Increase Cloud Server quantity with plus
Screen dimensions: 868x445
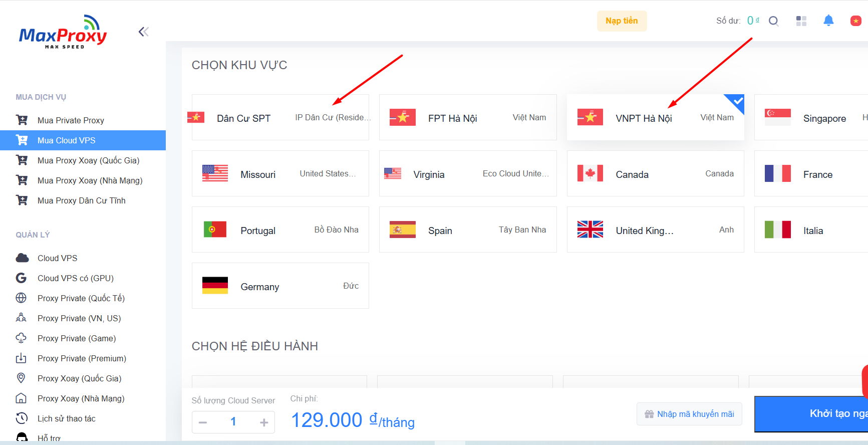[264, 422]
